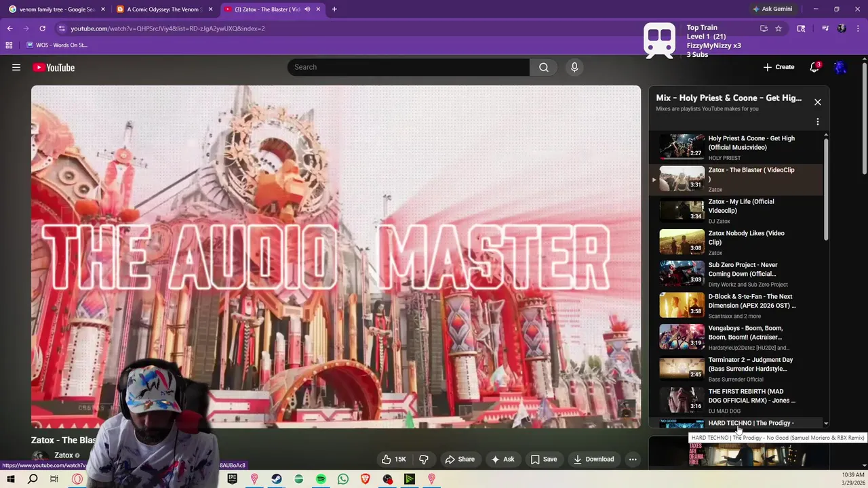Reload the current page
The height and width of the screenshot is (488, 868).
pyautogui.click(x=42, y=28)
